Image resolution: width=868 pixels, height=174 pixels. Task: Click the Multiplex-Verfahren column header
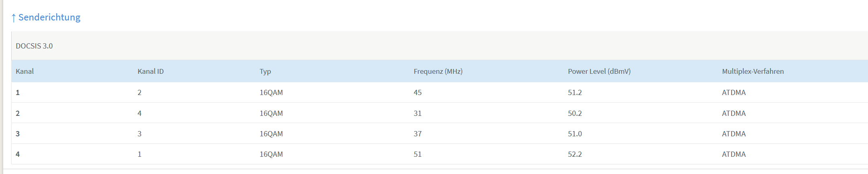click(753, 71)
